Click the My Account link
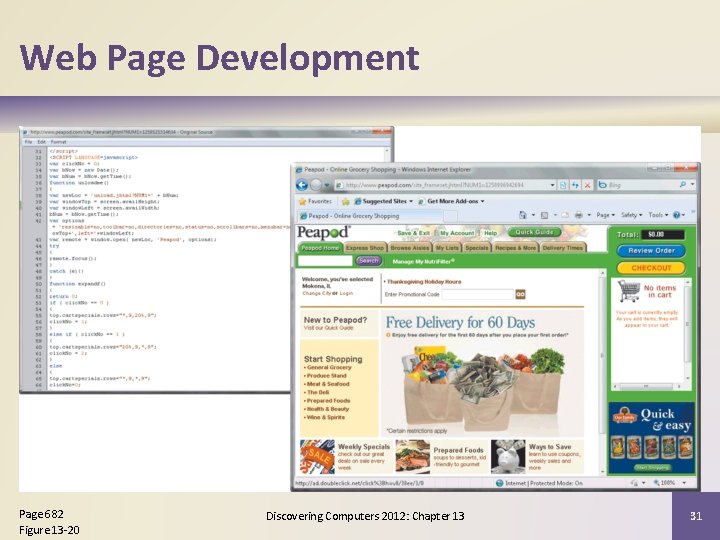Image resolution: width=720 pixels, height=540 pixels. [456, 233]
